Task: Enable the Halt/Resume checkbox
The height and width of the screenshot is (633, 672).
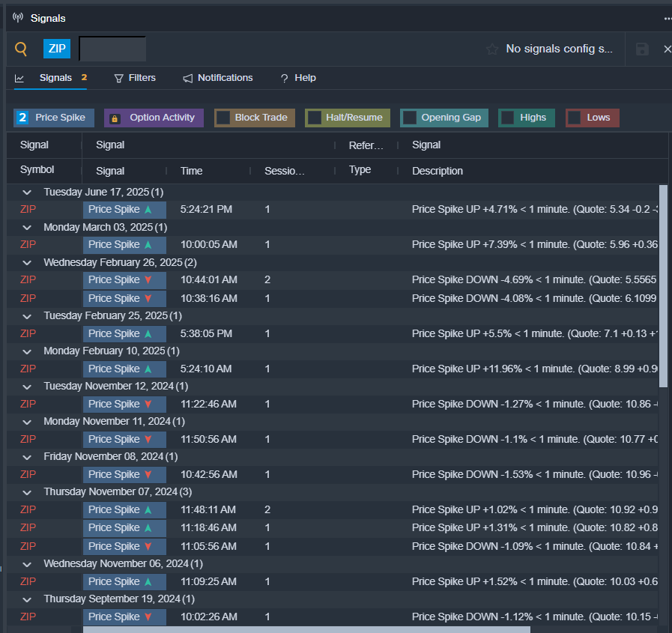Action: 314,118
